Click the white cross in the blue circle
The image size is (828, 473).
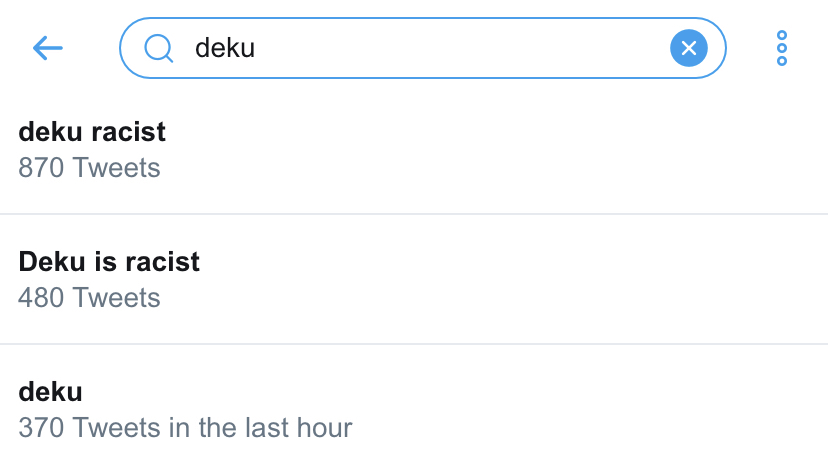click(689, 48)
